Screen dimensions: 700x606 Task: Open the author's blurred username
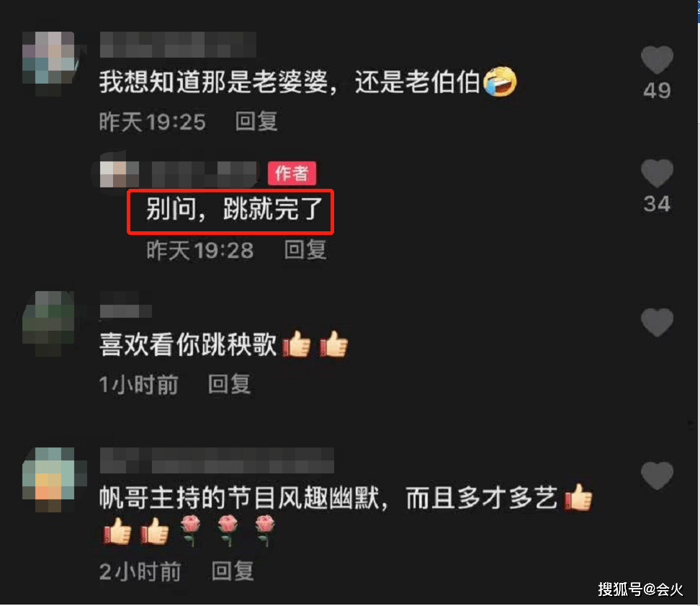[x=205, y=174]
